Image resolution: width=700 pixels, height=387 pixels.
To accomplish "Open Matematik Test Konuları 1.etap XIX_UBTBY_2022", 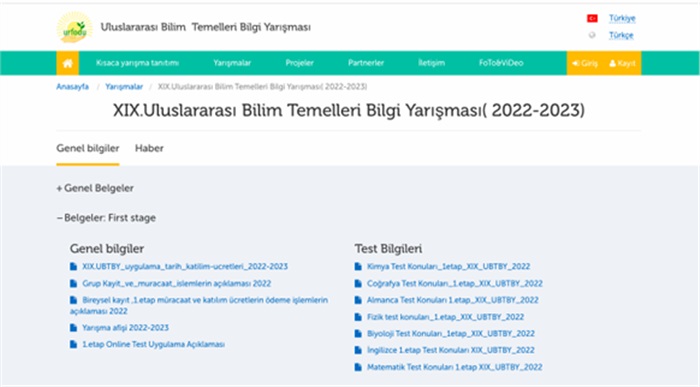I will pyautogui.click(x=454, y=367).
